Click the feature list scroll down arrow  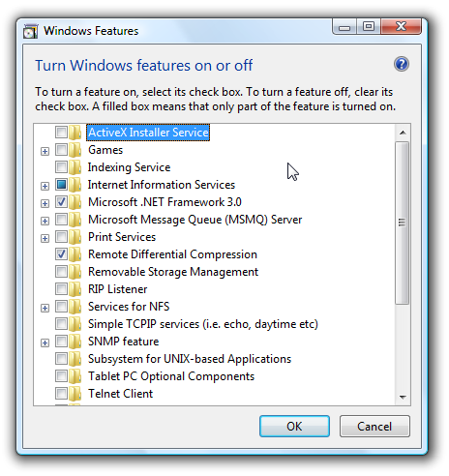click(x=403, y=398)
